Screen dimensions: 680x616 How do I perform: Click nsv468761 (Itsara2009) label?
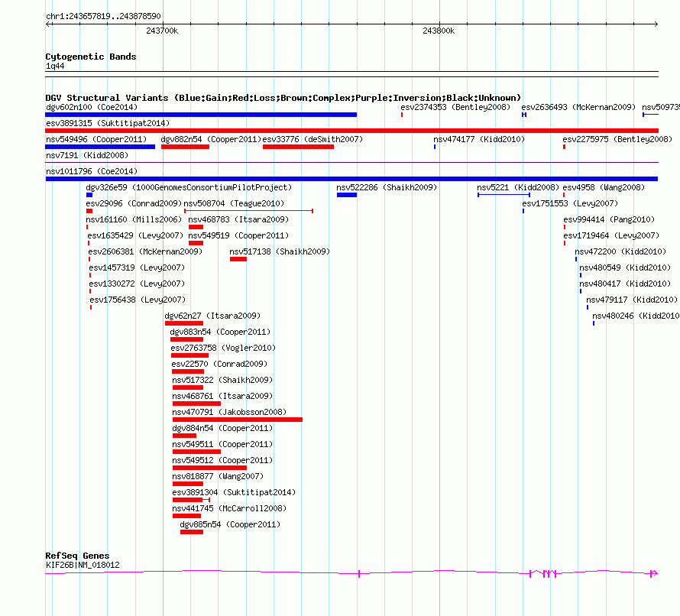point(222,396)
